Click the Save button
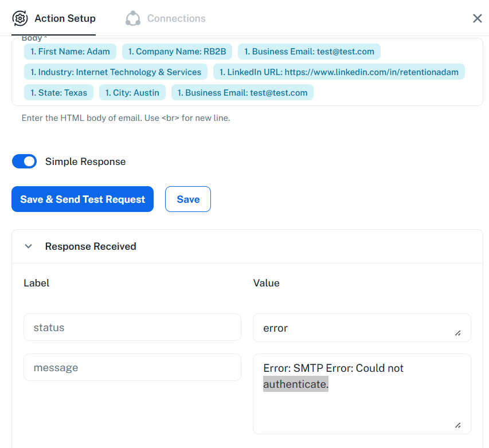 pos(188,199)
